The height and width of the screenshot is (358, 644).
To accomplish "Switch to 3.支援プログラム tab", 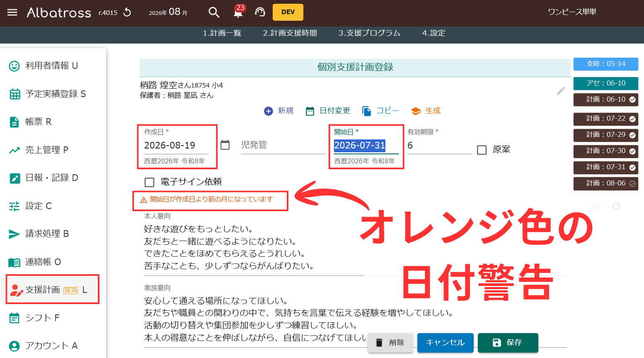I will click(370, 33).
